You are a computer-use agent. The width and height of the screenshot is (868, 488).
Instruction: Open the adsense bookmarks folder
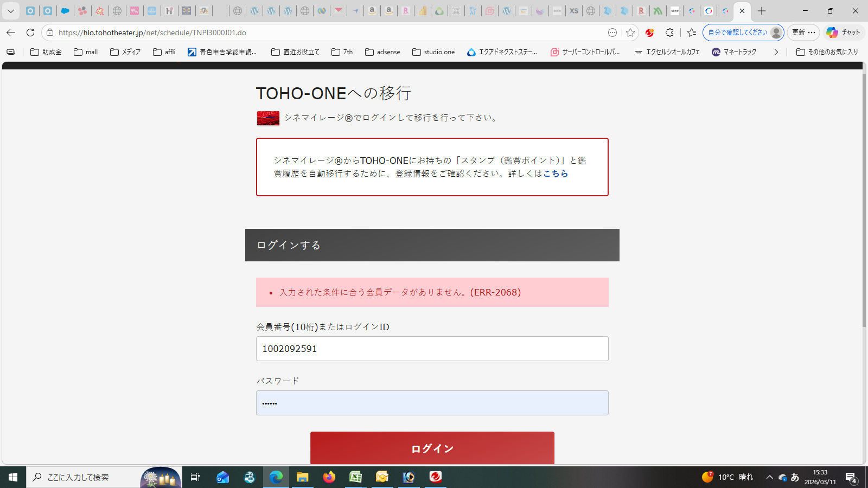click(x=382, y=52)
